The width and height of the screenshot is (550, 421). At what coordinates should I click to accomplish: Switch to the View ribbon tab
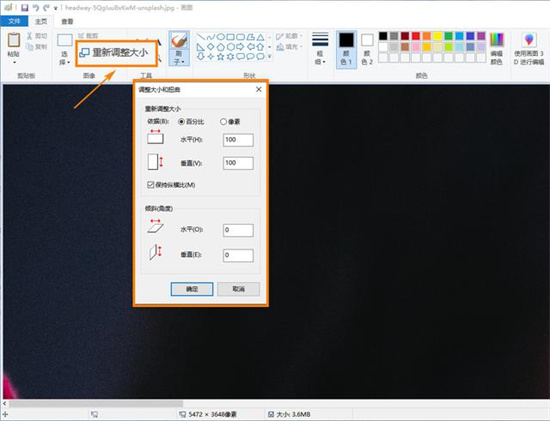tap(67, 22)
